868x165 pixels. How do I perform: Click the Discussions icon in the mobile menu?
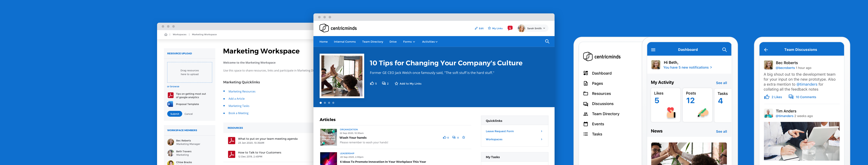[x=586, y=104]
